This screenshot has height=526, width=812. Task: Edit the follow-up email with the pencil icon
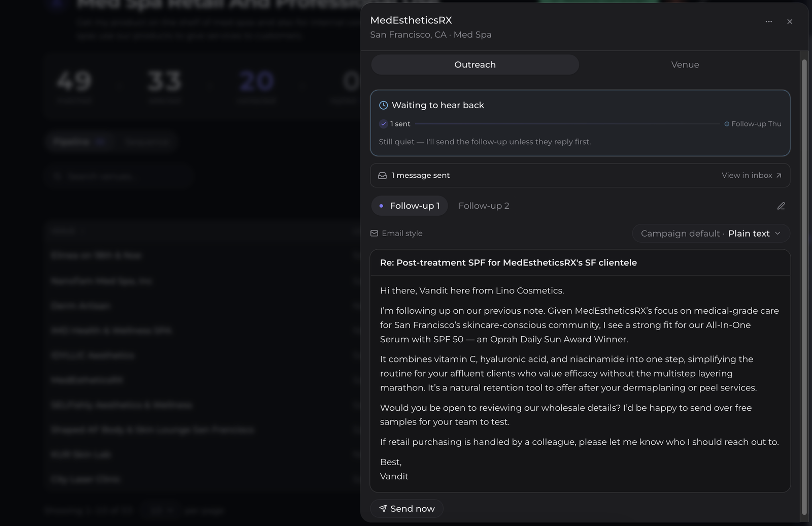pyautogui.click(x=781, y=206)
